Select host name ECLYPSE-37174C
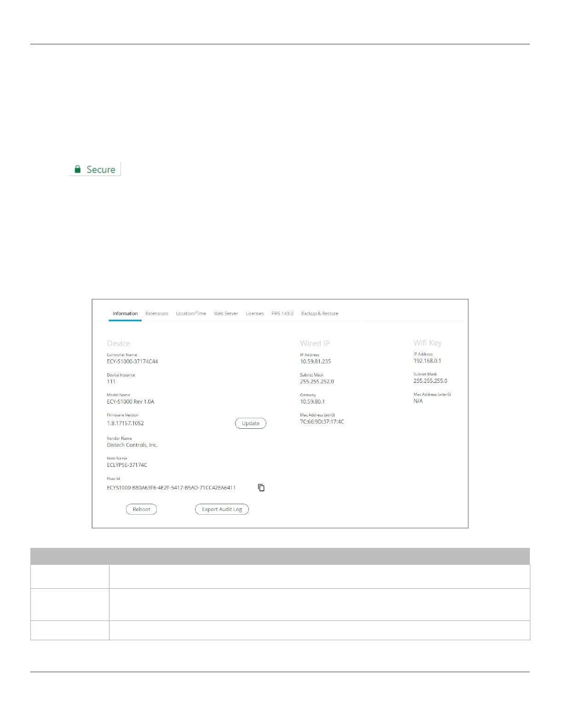563x728 pixels. click(x=127, y=465)
